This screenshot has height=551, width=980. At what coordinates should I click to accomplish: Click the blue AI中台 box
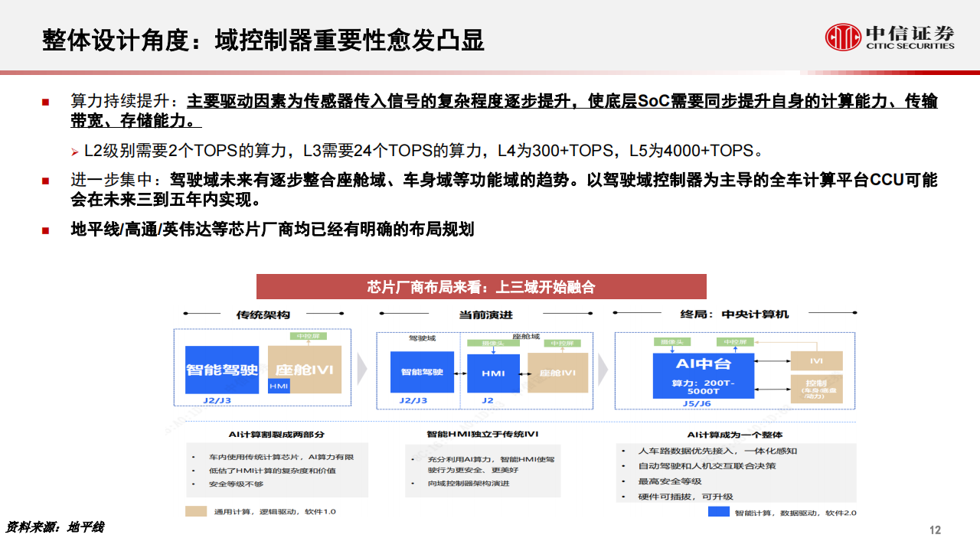click(703, 376)
